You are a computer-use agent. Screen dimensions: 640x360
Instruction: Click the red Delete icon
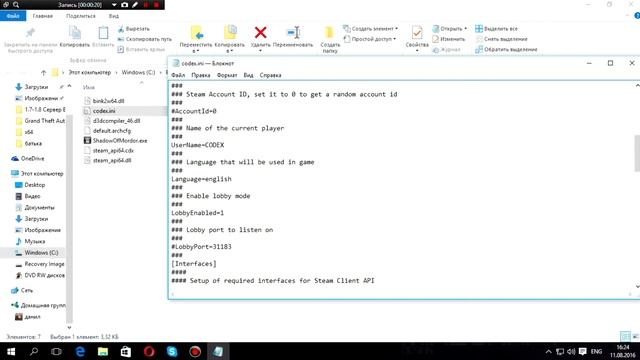click(x=260, y=32)
